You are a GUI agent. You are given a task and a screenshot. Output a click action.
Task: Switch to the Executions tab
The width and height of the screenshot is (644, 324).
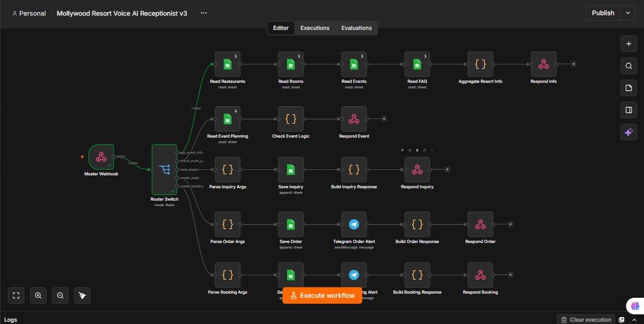point(315,28)
